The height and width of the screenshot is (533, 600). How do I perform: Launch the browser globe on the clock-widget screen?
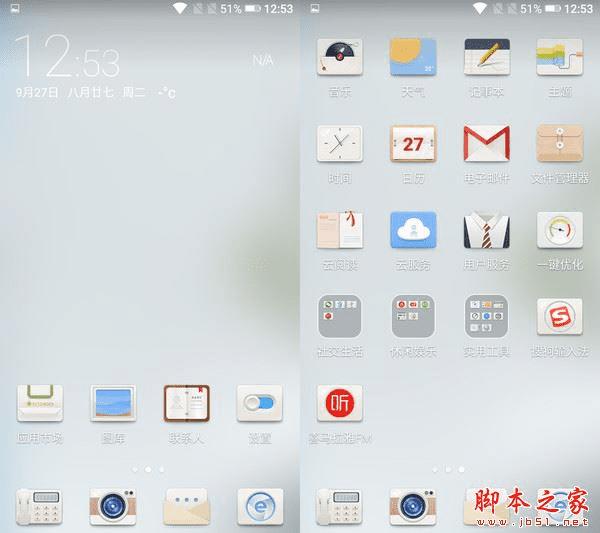coord(260,507)
